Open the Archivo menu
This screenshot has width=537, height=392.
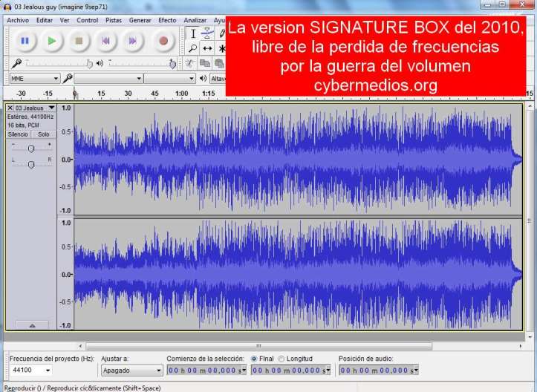(18, 20)
